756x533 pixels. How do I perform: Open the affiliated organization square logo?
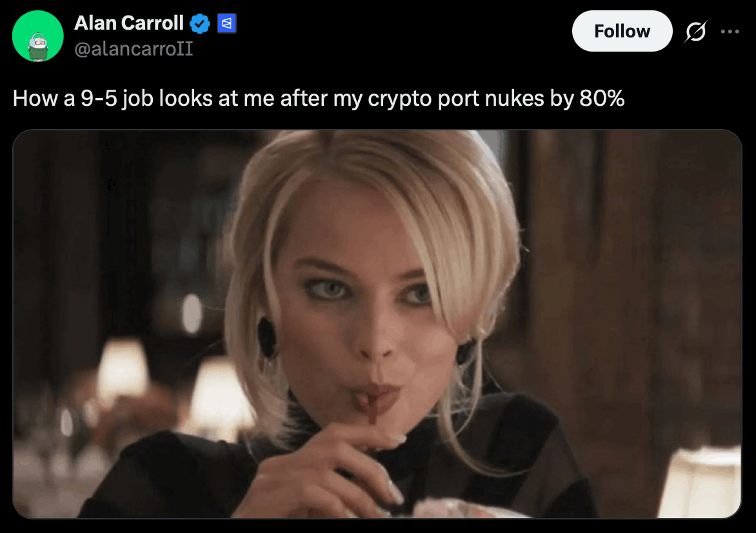[x=226, y=24]
